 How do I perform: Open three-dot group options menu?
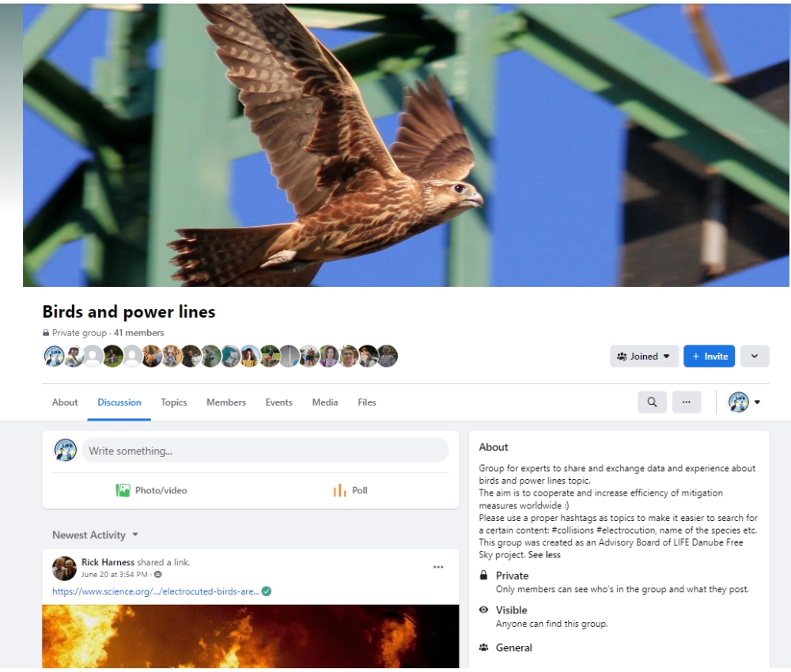click(686, 402)
